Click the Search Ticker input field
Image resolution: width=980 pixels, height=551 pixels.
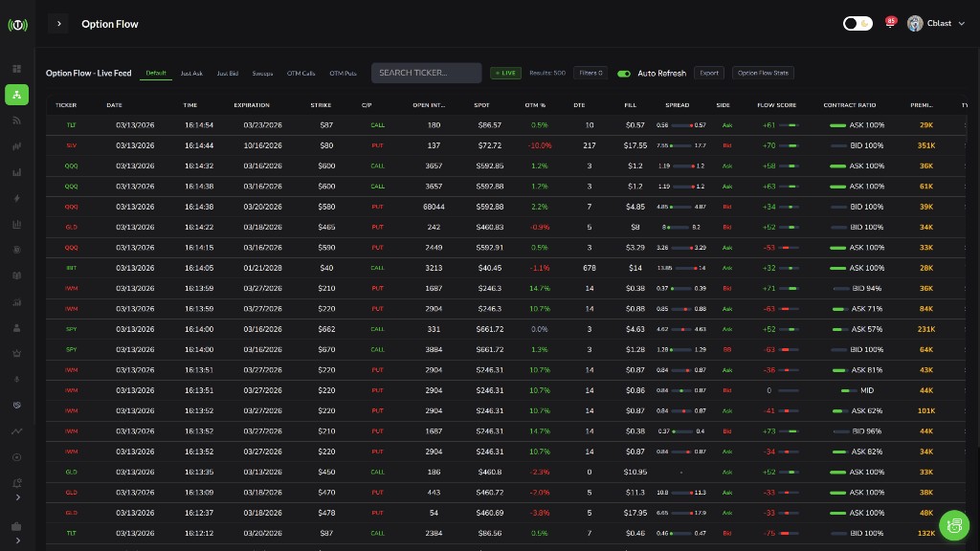coord(426,73)
